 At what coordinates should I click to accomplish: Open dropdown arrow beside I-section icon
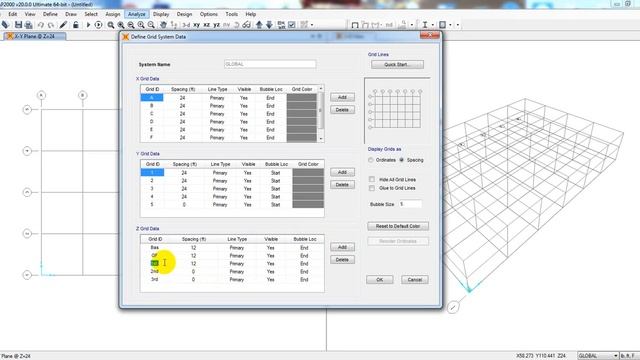click(x=433, y=25)
